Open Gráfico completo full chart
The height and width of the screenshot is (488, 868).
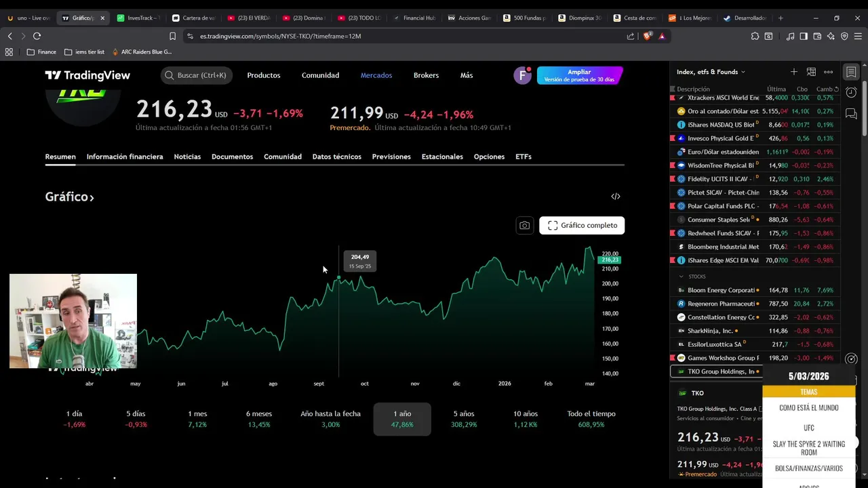click(x=582, y=225)
